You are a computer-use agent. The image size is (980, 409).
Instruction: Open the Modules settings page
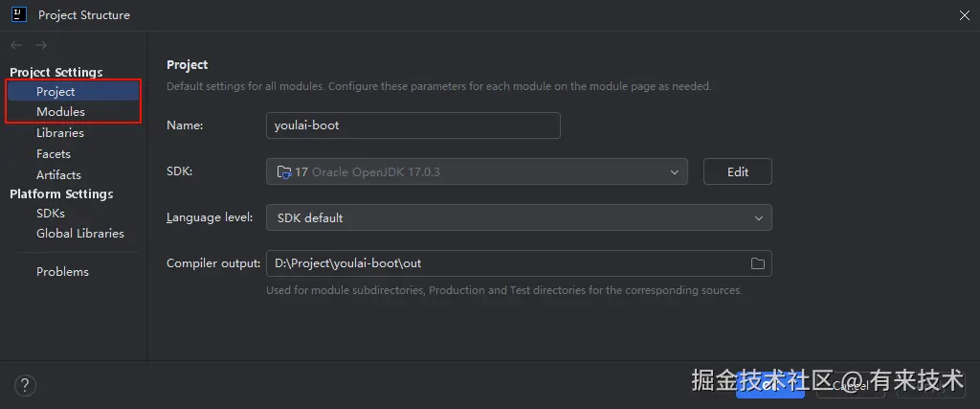click(60, 112)
